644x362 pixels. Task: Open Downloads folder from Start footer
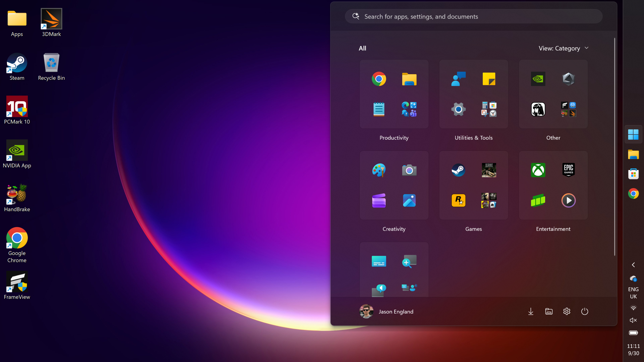click(x=531, y=311)
